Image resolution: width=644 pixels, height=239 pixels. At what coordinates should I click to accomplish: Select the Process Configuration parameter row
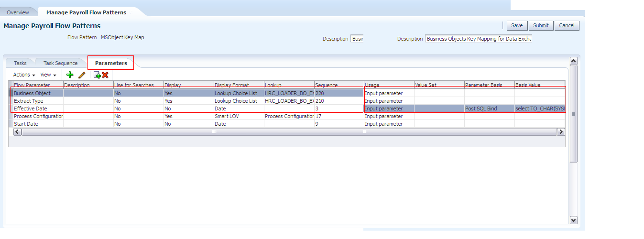pos(287,116)
